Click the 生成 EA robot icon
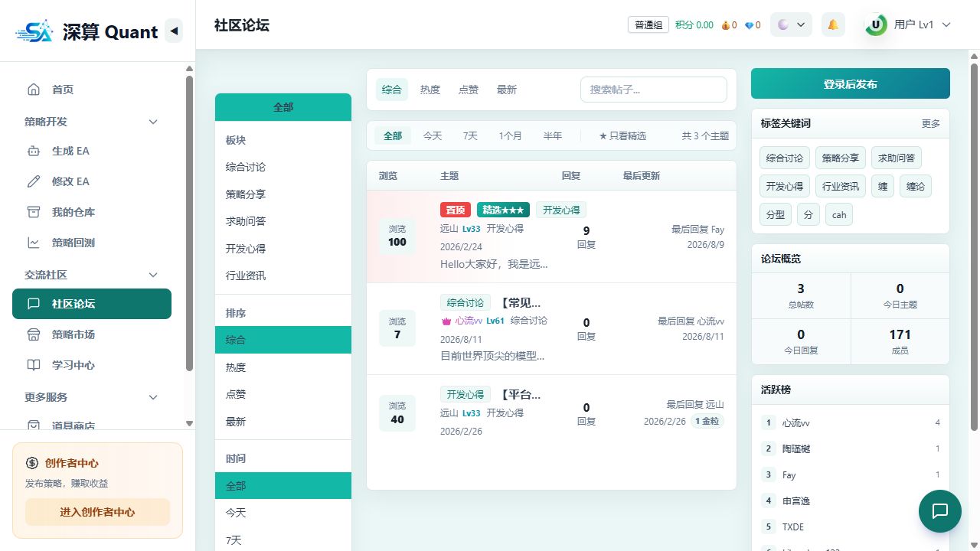The image size is (980, 551). (x=34, y=151)
